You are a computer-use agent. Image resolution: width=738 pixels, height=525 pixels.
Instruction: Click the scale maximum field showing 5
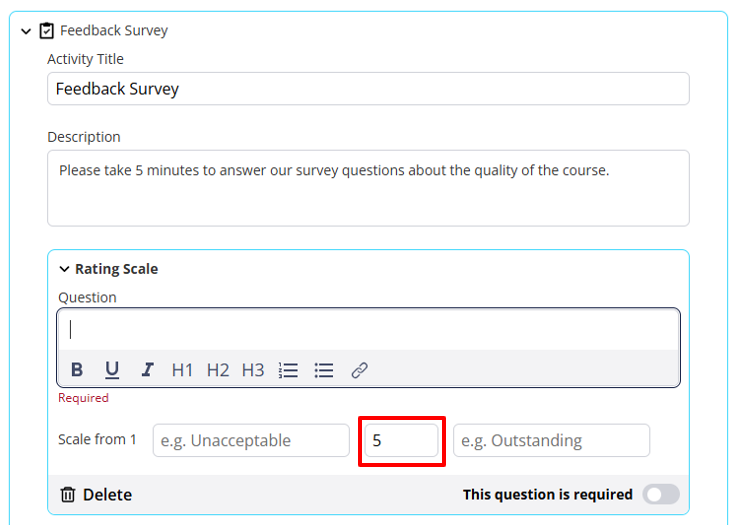pyautogui.click(x=401, y=441)
